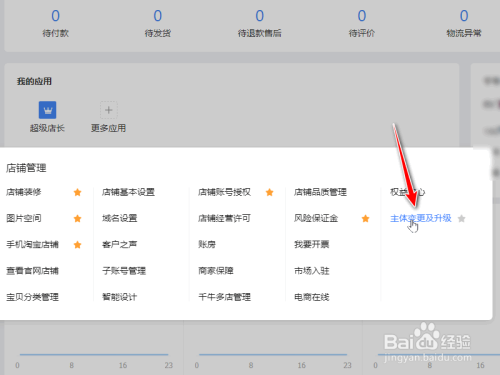Viewport: 500px width, 375px height.
Task: Toggle the gray star next to 主体变更及升级
Action: tap(462, 219)
